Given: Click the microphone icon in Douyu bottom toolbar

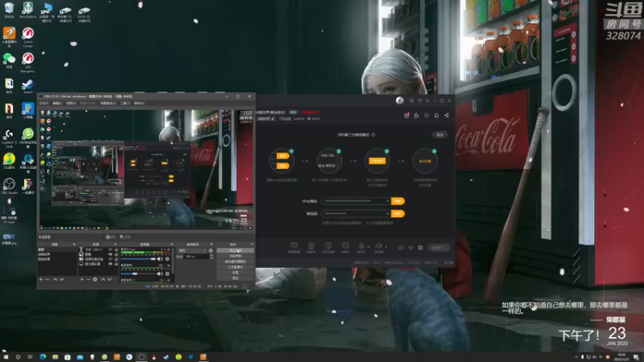Looking at the screenshot, I should pos(361,246).
